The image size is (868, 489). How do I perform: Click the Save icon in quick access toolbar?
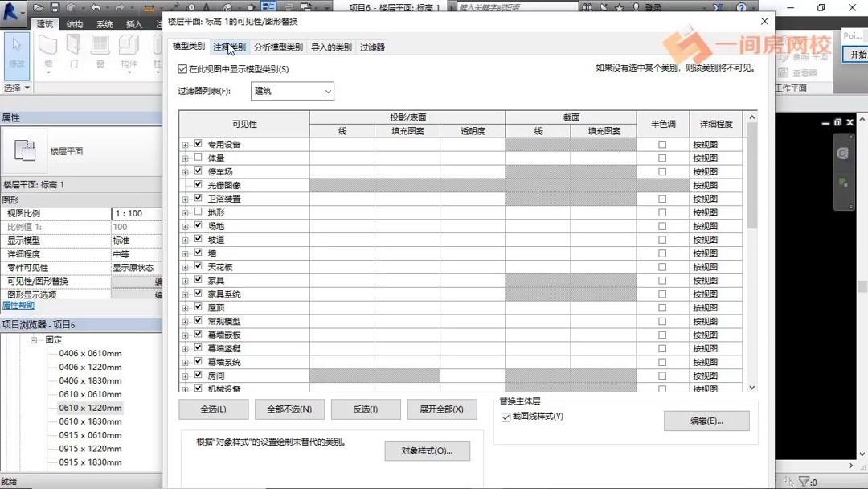coord(55,6)
